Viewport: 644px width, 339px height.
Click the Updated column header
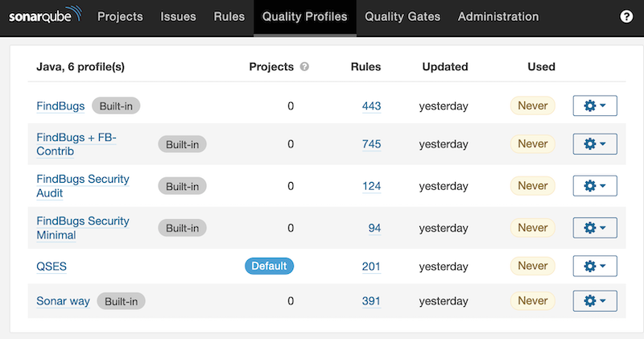coord(445,67)
